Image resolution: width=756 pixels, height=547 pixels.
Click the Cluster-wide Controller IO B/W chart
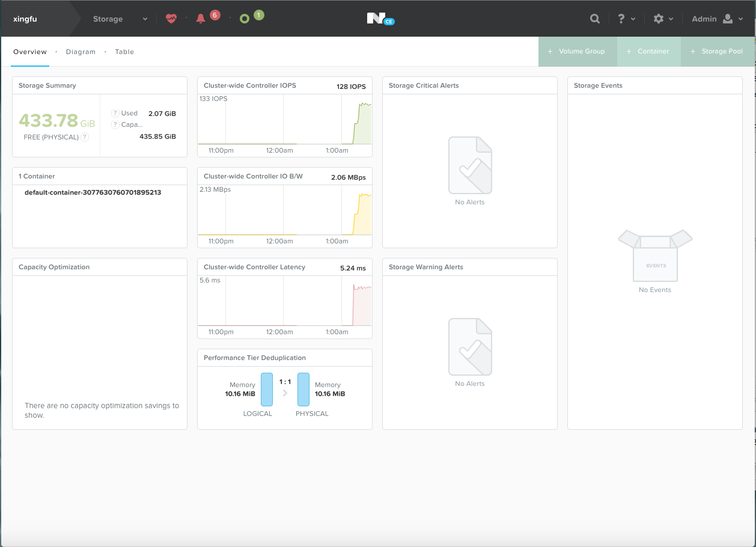point(285,210)
